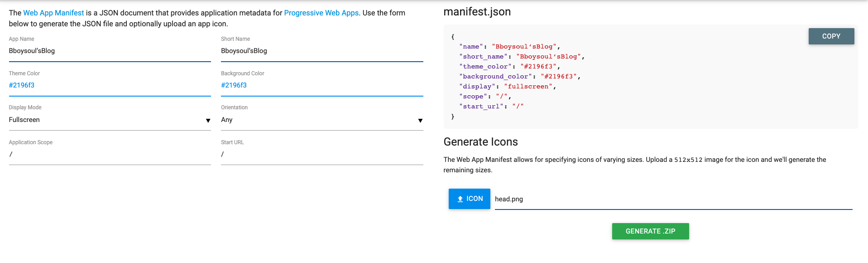The height and width of the screenshot is (263, 868).
Task: Click the upload arrow icon on ICON button
Action: (460, 199)
